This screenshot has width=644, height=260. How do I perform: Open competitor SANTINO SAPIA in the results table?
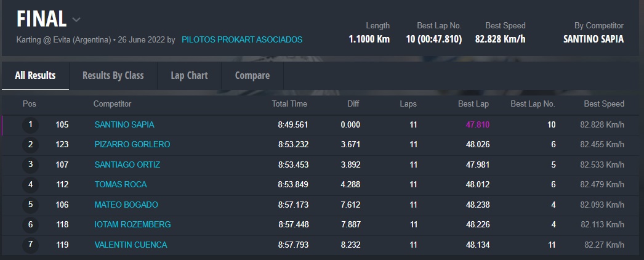pyautogui.click(x=124, y=124)
